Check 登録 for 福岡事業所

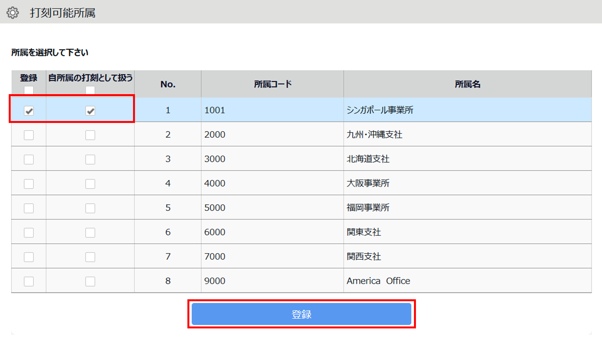pyautogui.click(x=29, y=208)
